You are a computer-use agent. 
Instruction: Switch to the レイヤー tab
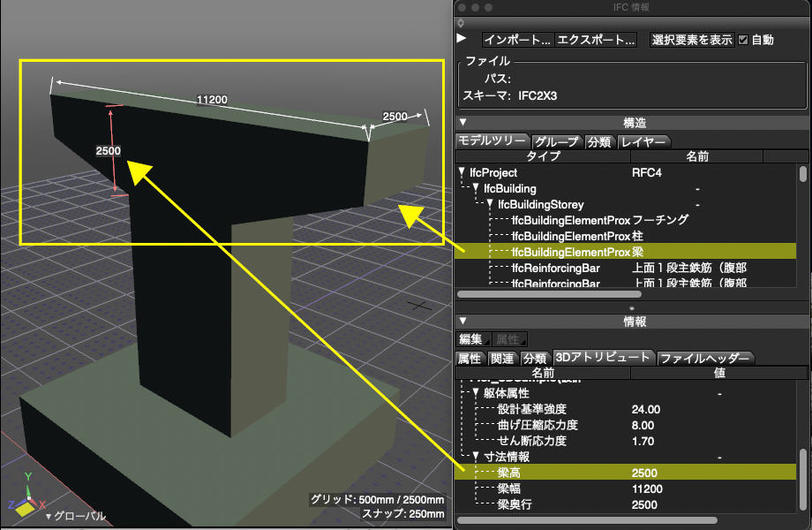[x=643, y=141]
